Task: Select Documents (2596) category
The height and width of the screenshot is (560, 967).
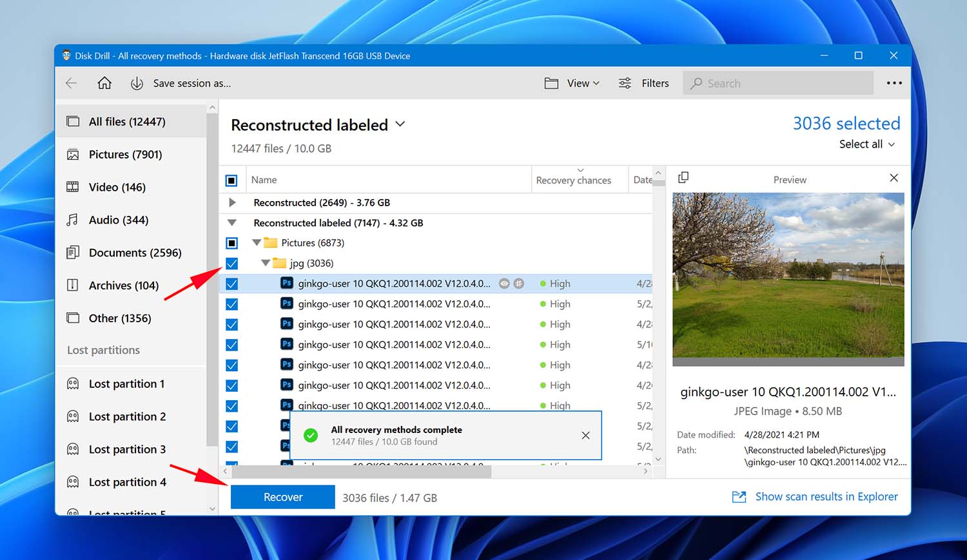Action: click(131, 253)
